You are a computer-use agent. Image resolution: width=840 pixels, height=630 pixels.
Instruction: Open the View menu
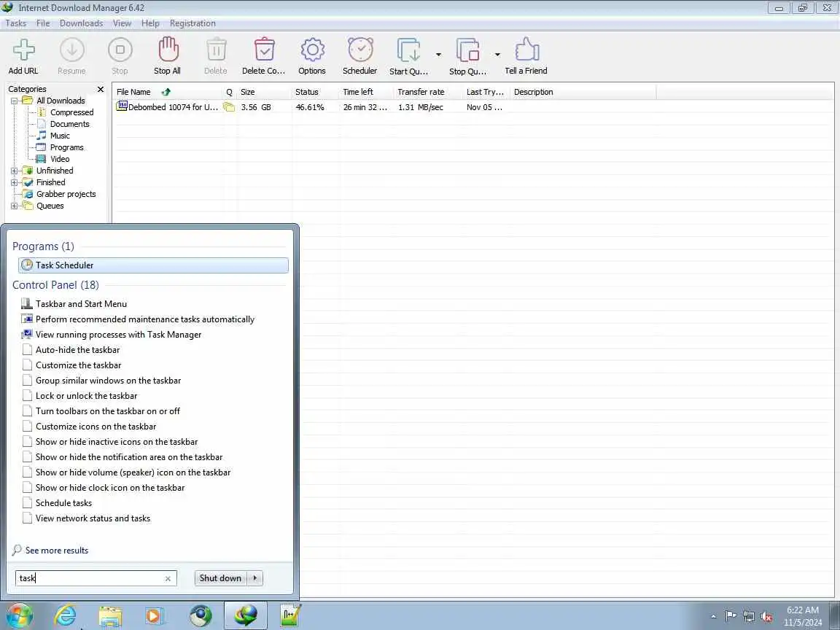pos(122,23)
